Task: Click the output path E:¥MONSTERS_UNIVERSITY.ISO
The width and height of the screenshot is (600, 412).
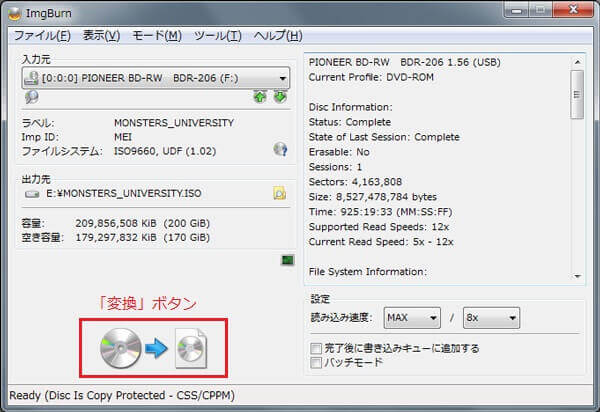Action: pyautogui.click(x=124, y=194)
